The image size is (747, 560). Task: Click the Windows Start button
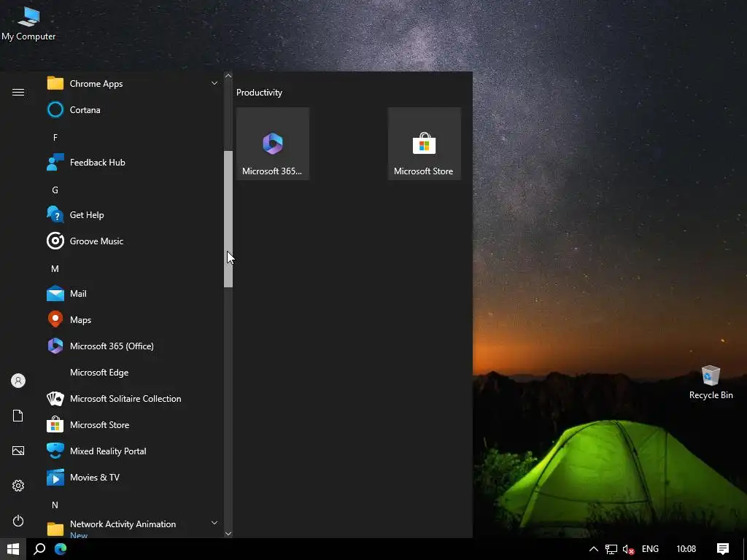click(x=13, y=549)
